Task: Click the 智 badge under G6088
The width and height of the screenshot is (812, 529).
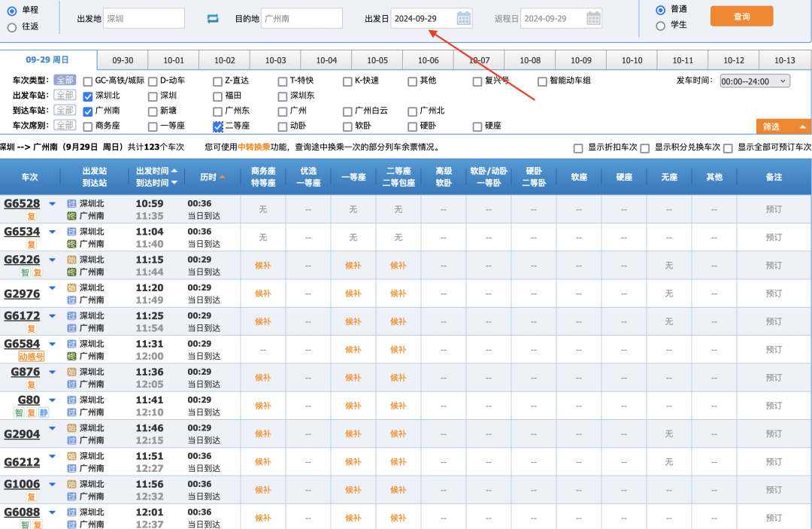Action: point(25,524)
